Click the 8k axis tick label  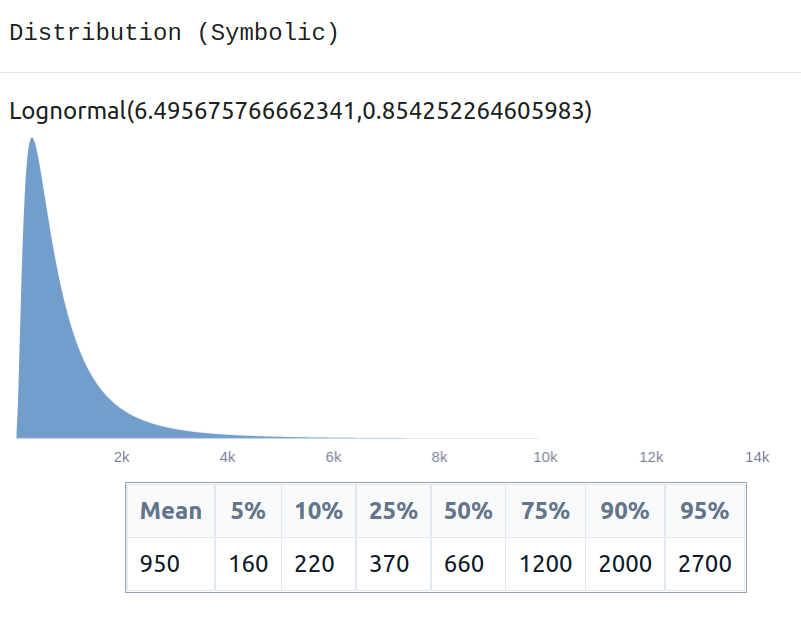click(439, 457)
